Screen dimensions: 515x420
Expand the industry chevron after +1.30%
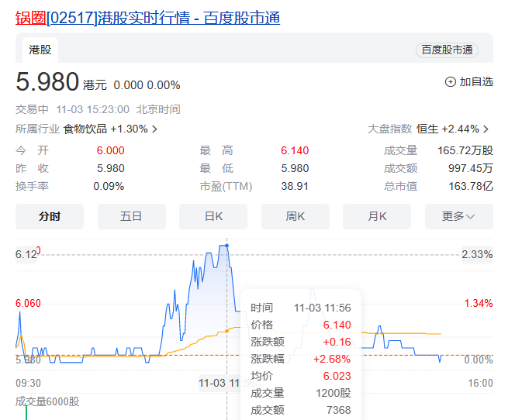coord(154,129)
